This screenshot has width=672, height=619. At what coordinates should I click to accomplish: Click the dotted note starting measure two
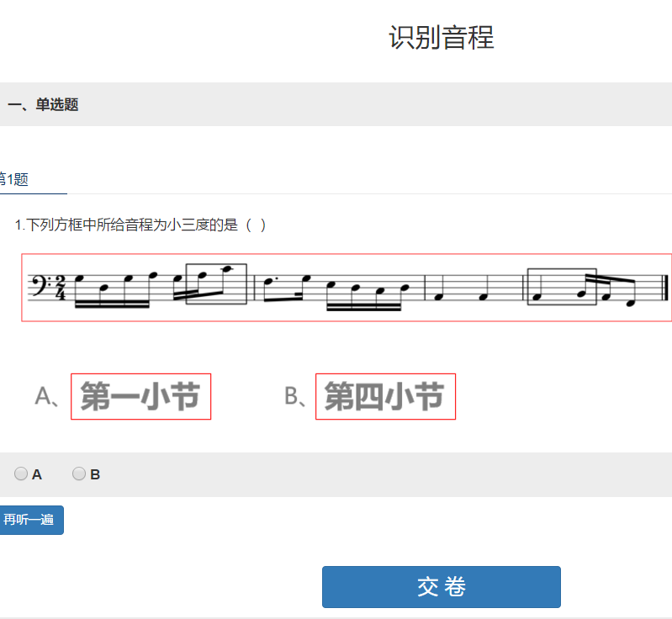[268, 283]
